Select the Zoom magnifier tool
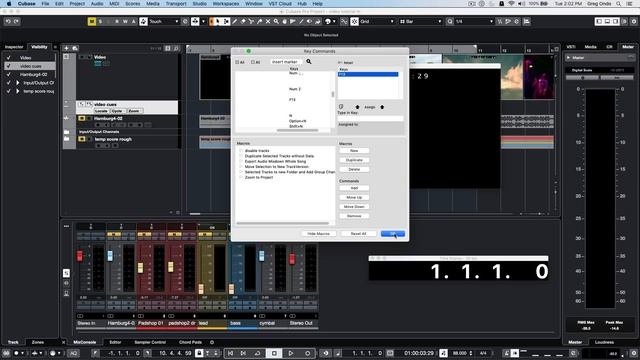 (x=276, y=21)
